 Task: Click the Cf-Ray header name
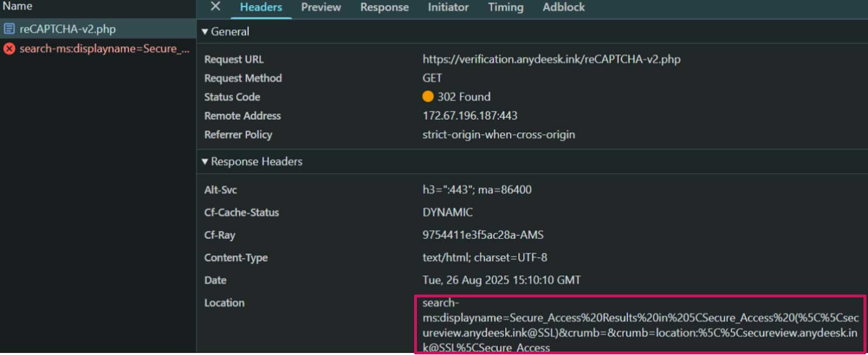pyautogui.click(x=220, y=235)
